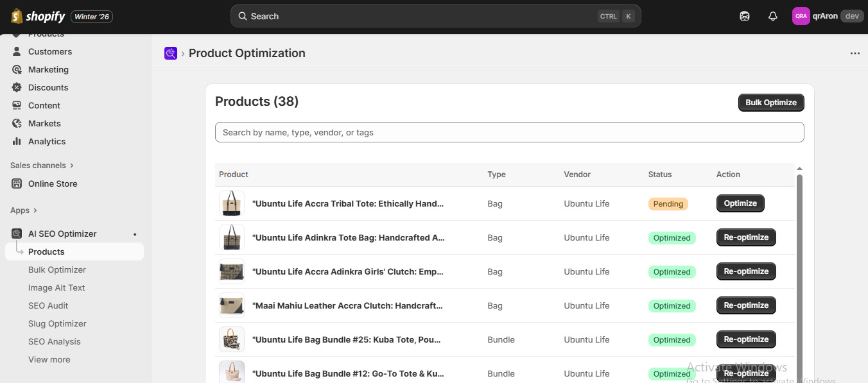This screenshot has width=868, height=383.
Task: Click the purple app icon in breadcrumb
Action: click(x=170, y=53)
